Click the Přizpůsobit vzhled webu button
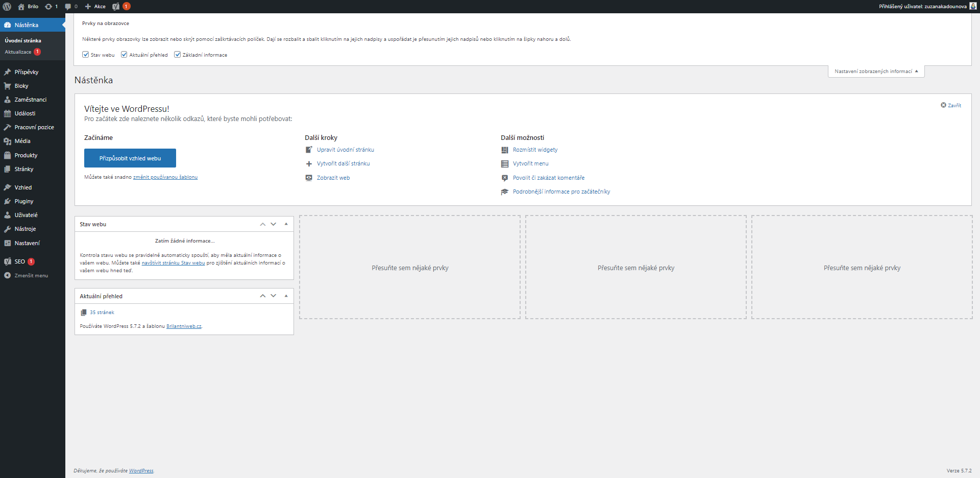 pyautogui.click(x=130, y=158)
